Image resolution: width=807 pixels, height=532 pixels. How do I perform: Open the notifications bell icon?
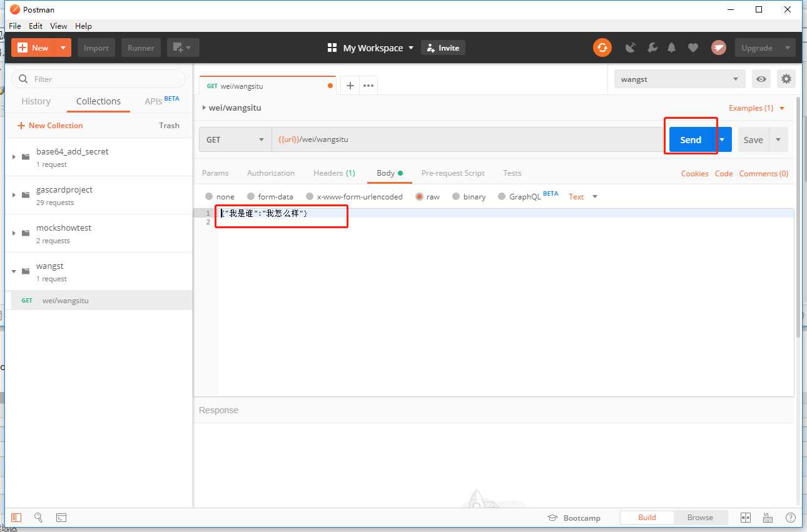coord(672,48)
